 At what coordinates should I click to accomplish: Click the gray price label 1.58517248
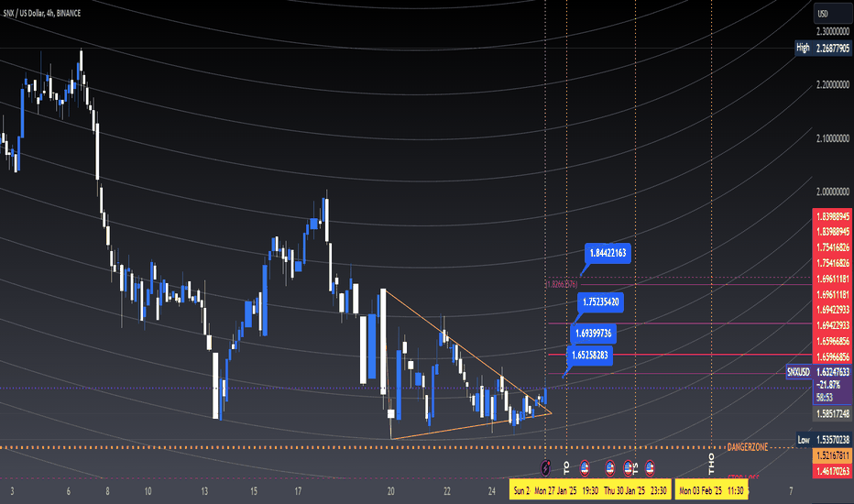833,413
